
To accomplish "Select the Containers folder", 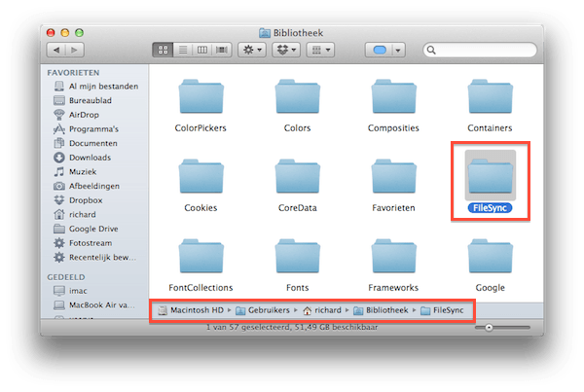I will (x=491, y=106).
